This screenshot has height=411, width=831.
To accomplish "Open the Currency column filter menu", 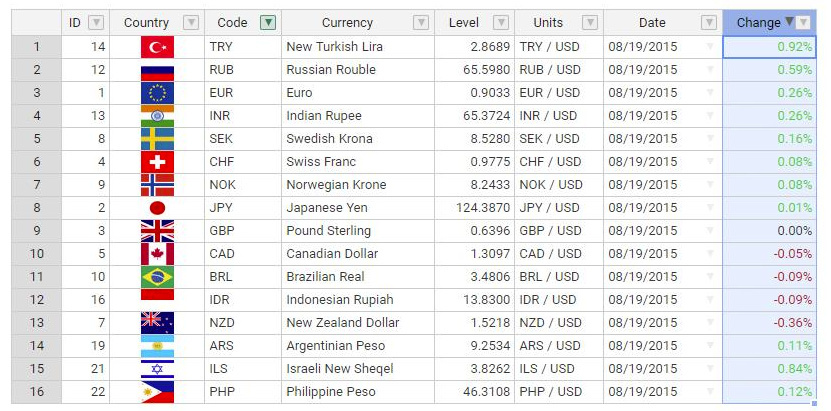I will coord(421,23).
